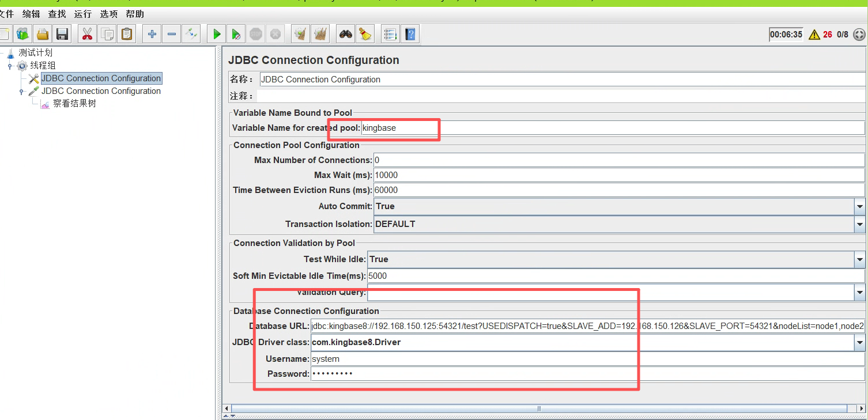Click the yellow warning triangle error indicator
Image resolution: width=868 pixels, height=420 pixels.
(814, 35)
